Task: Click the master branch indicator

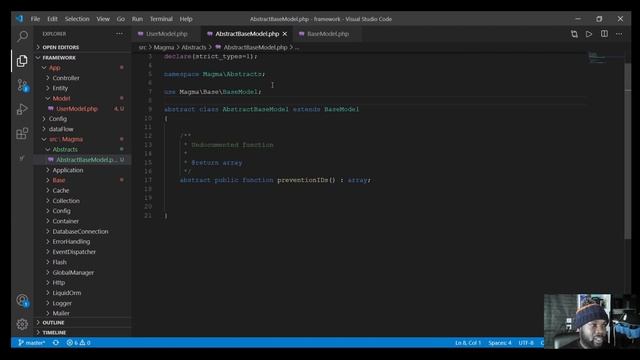Action: 31,343
